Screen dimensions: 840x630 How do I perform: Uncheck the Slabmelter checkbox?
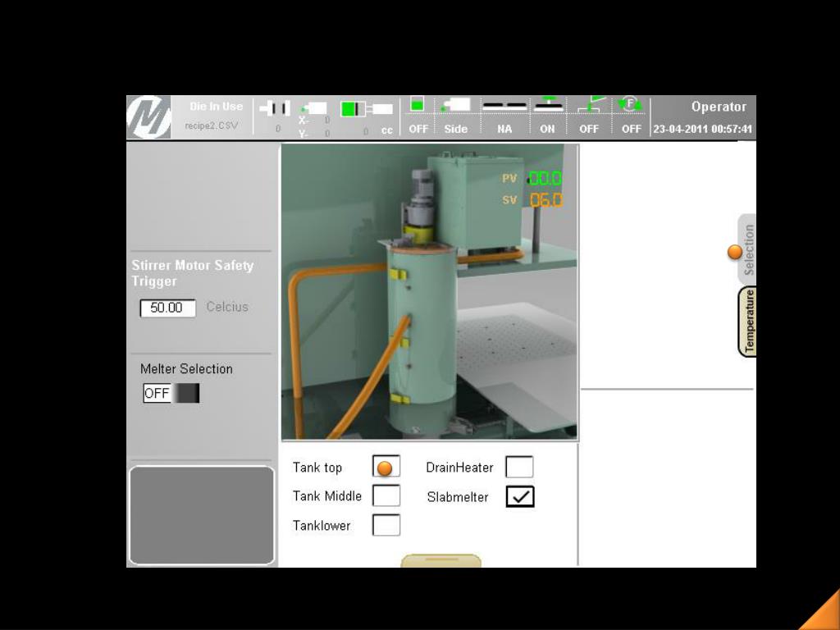click(x=520, y=496)
